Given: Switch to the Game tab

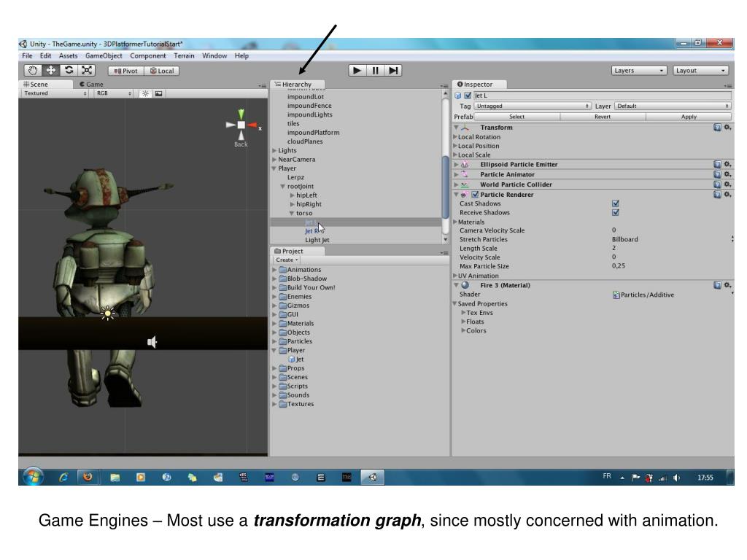Looking at the screenshot, I should coord(92,85).
